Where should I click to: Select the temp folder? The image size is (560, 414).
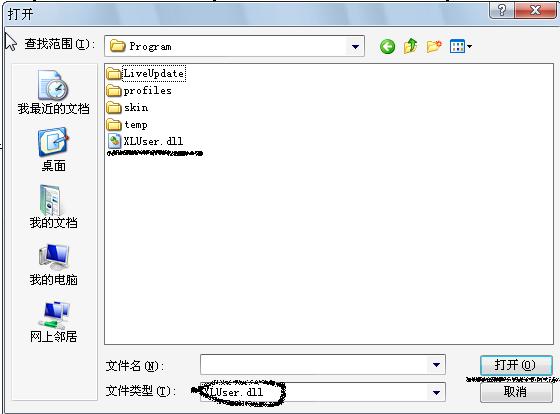point(127,125)
